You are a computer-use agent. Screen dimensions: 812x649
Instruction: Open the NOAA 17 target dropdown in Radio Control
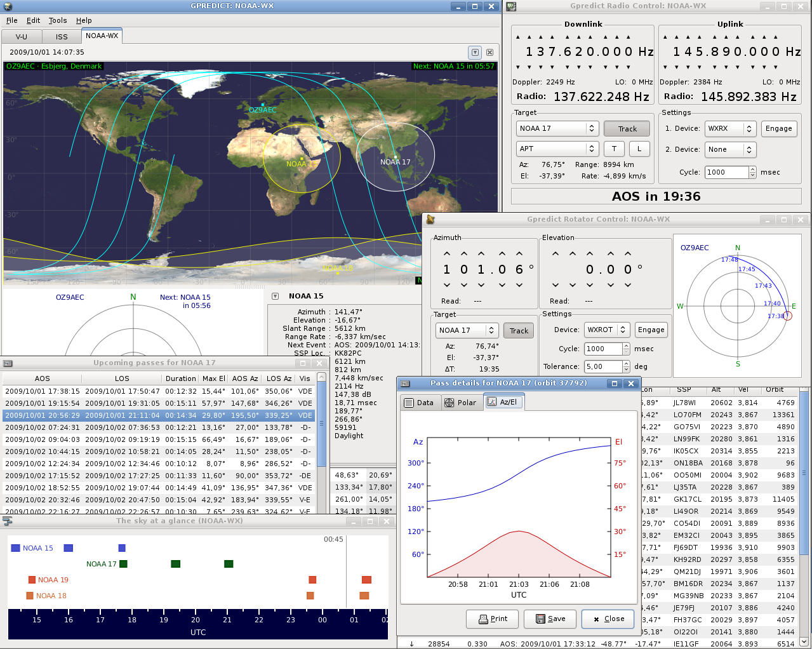[x=557, y=128]
